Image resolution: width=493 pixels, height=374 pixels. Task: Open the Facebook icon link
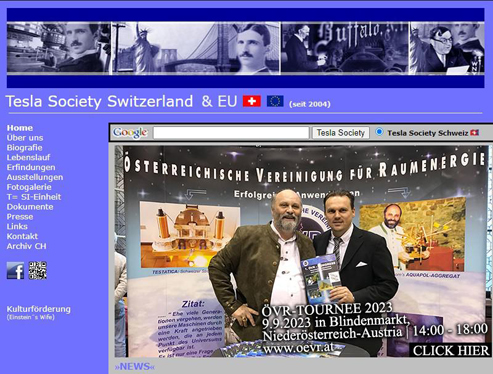[x=15, y=270]
